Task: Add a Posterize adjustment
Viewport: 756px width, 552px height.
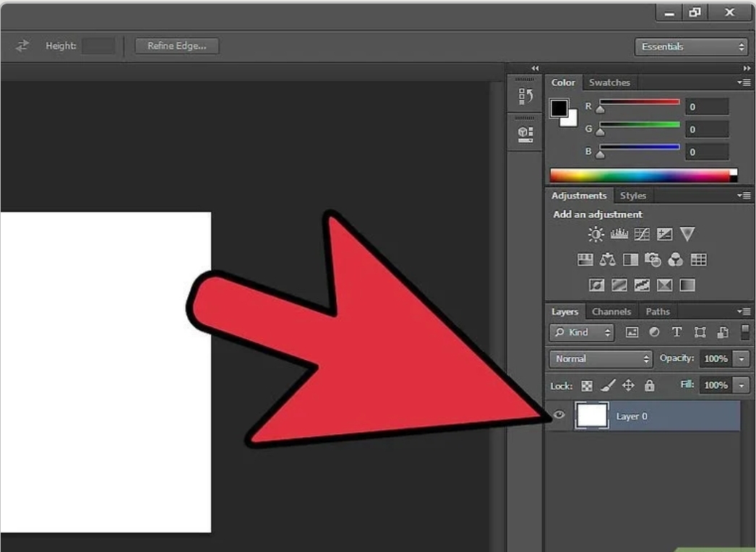Action: tap(619, 285)
